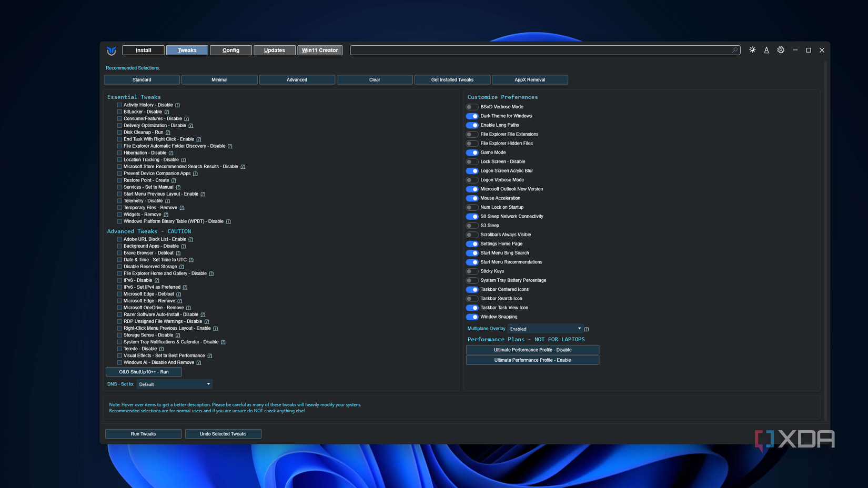Toggle Num Lock on Startup switch
Image resolution: width=868 pixels, height=488 pixels.
click(x=472, y=208)
